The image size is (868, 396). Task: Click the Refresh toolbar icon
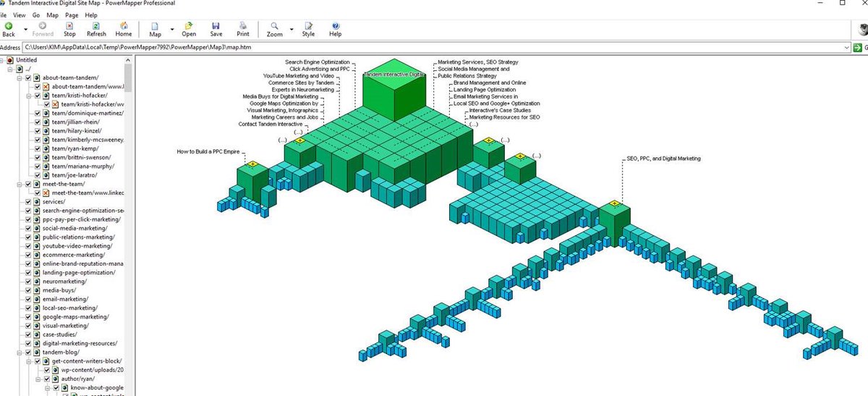coord(96,26)
